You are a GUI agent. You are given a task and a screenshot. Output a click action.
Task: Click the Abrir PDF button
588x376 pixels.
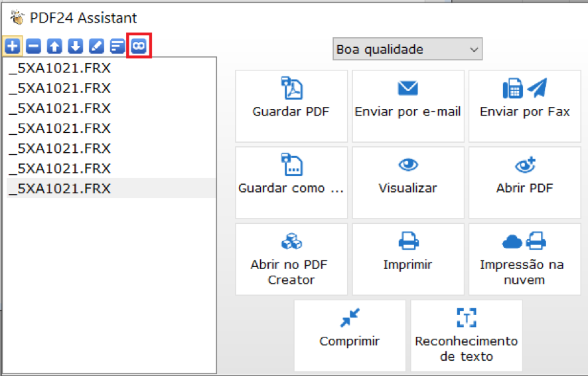pyautogui.click(x=525, y=183)
